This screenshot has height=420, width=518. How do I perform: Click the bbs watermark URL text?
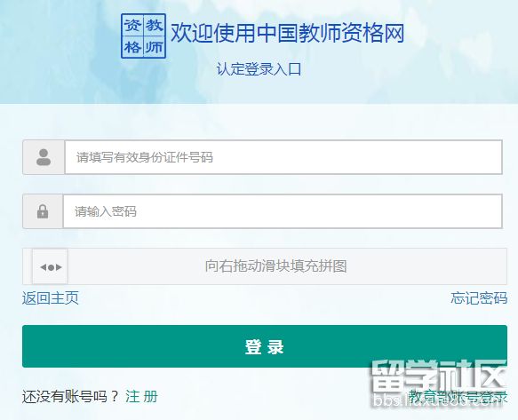(x=439, y=401)
